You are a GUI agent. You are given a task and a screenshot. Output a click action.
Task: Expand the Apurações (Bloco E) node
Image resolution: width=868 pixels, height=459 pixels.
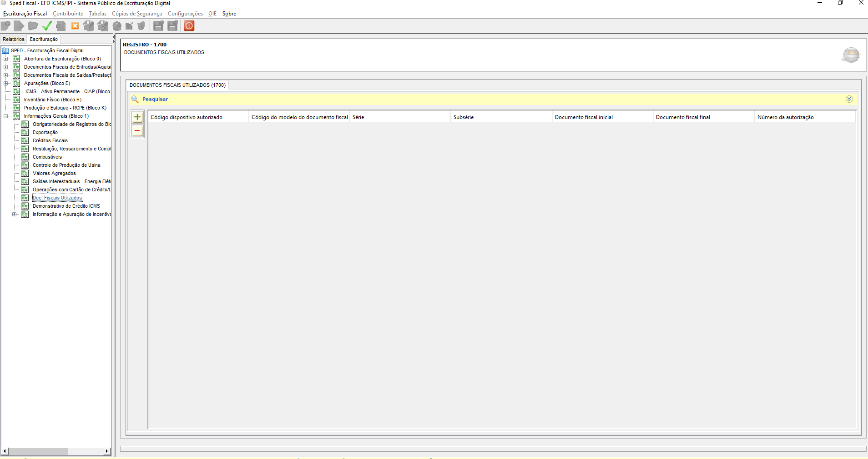(x=5, y=83)
